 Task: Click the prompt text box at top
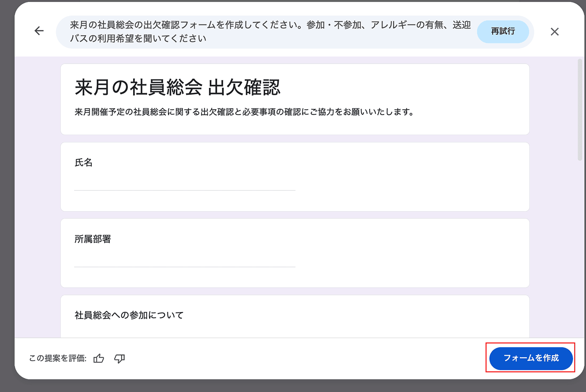270,32
